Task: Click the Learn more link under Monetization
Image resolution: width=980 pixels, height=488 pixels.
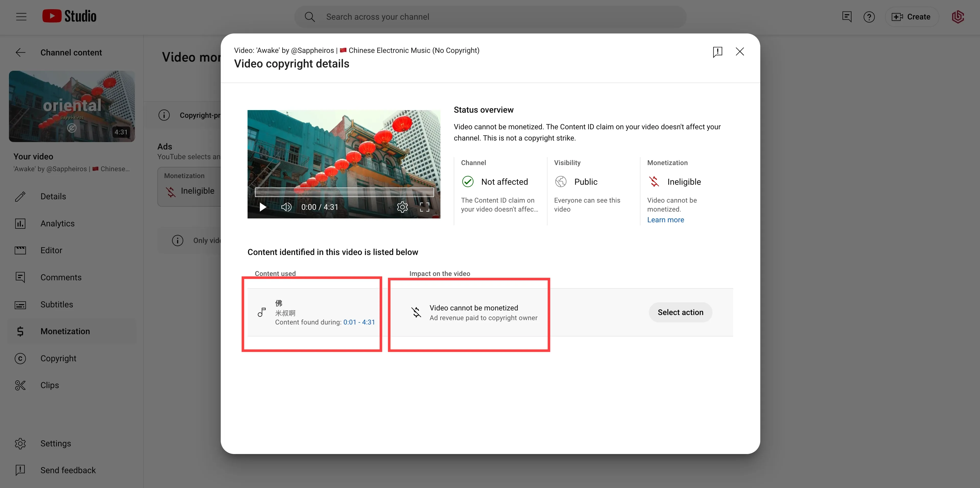Action: tap(665, 220)
